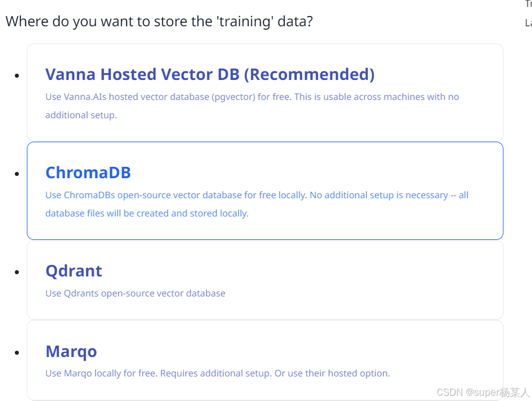The width and height of the screenshot is (532, 401).
Task: Click the CSDN @super watermark text
Action: click(x=483, y=392)
